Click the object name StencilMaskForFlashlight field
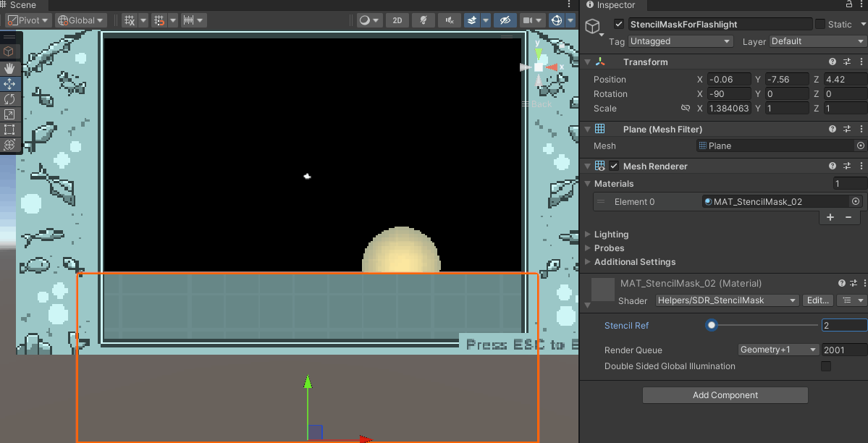 720,25
